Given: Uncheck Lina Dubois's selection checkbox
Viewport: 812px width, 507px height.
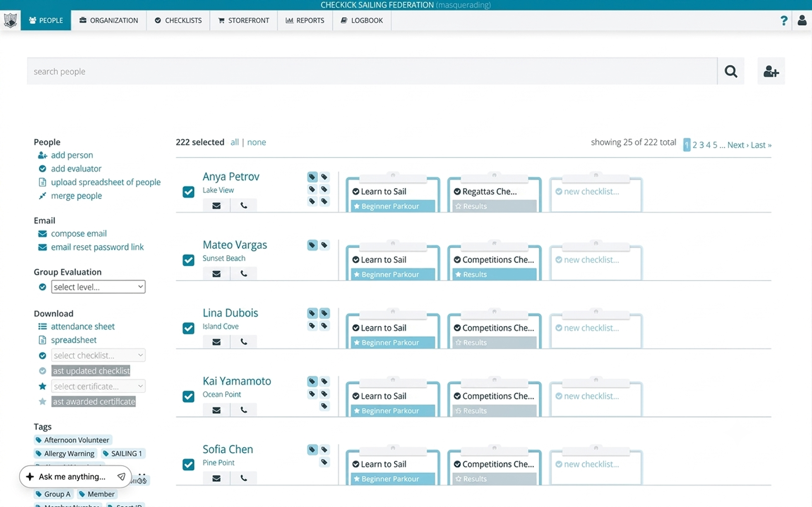Looking at the screenshot, I should tap(188, 328).
